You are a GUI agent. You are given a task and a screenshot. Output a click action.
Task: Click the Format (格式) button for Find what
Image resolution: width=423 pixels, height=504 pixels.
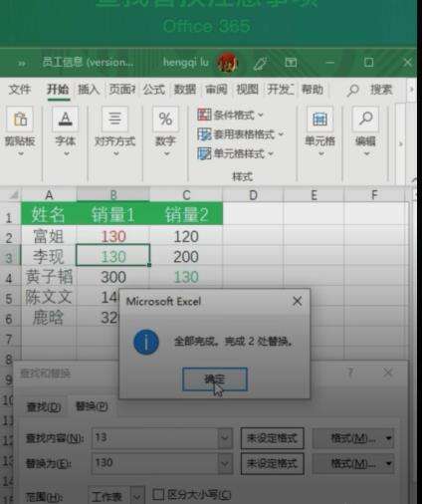[x=353, y=438]
